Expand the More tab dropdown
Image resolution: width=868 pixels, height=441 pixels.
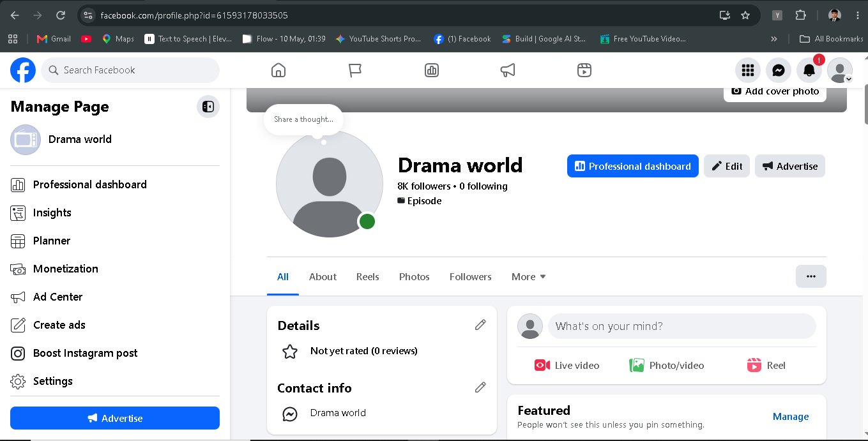(529, 277)
